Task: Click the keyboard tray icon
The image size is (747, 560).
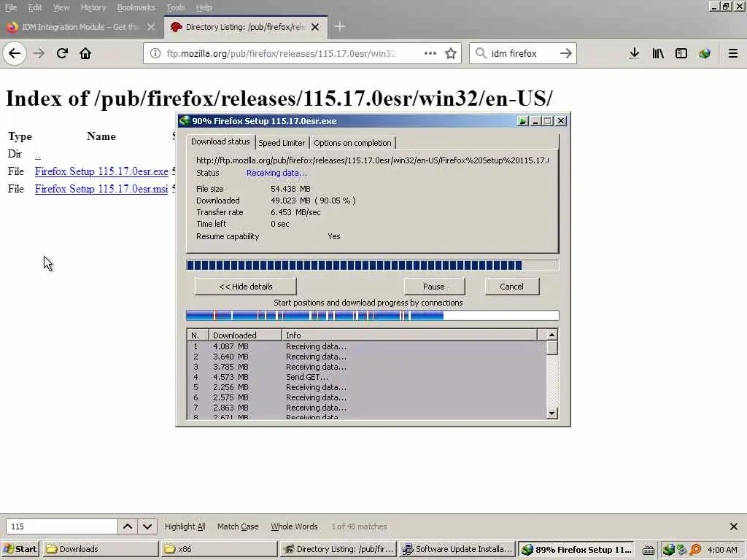Action: [649, 550]
